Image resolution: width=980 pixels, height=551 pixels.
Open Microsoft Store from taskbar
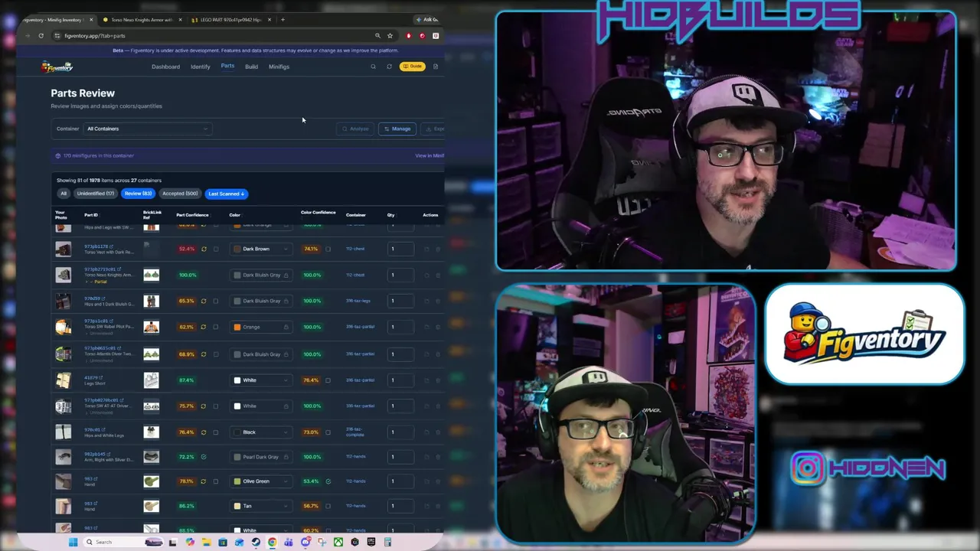pyautogui.click(x=223, y=542)
